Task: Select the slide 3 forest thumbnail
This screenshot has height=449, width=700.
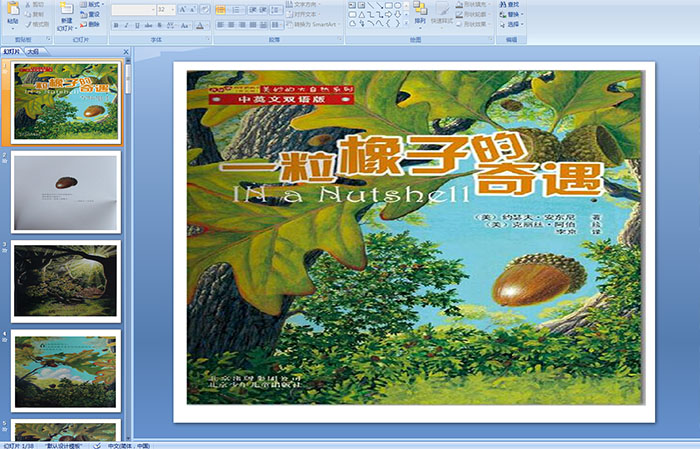Action: [x=66, y=280]
